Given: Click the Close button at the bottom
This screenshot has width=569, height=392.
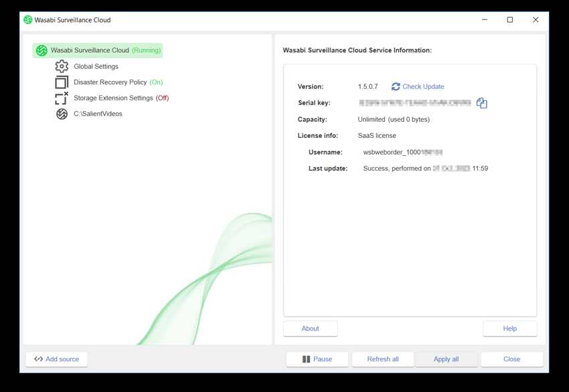Looking at the screenshot, I should tap(512, 359).
